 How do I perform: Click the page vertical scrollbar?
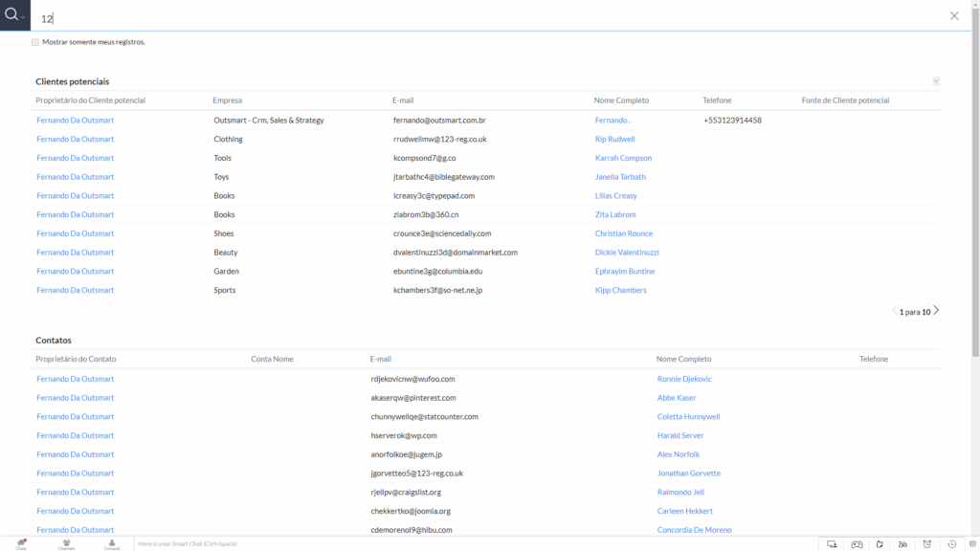click(x=975, y=181)
